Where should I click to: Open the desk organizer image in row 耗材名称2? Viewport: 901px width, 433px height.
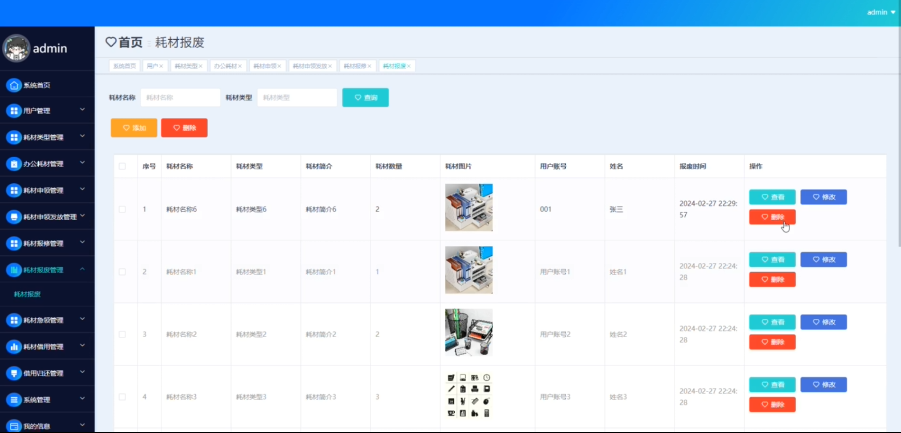click(x=469, y=333)
